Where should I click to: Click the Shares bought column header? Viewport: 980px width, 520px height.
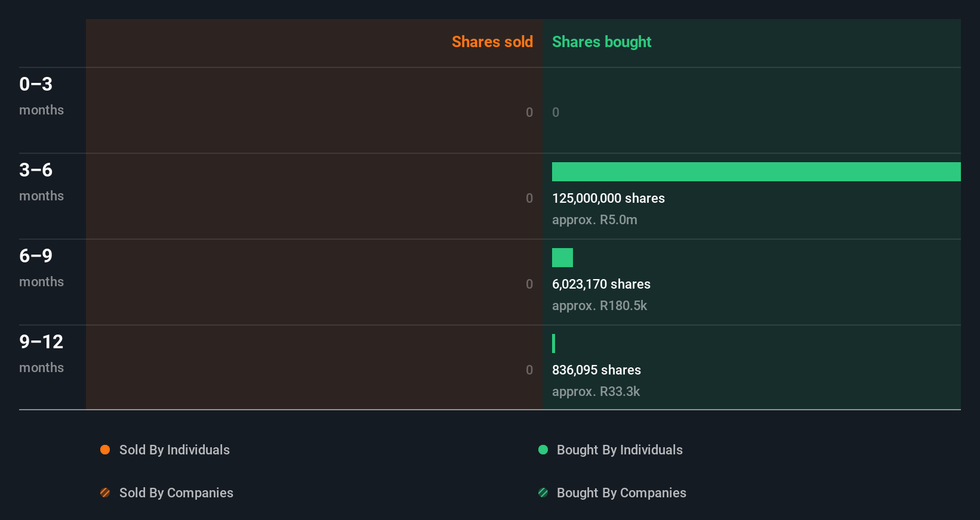point(602,42)
